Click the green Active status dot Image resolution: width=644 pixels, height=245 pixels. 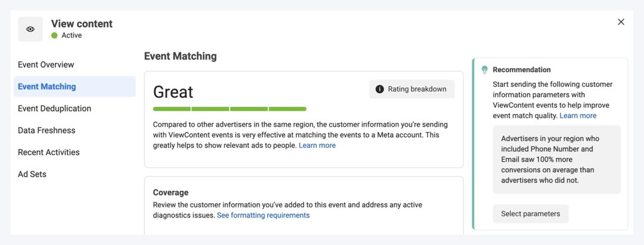[x=54, y=36]
